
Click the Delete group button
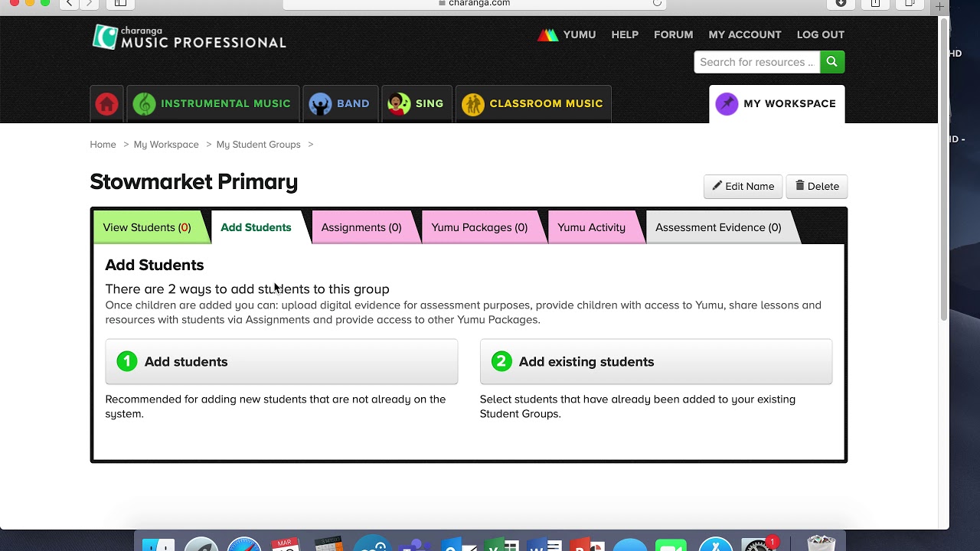pyautogui.click(x=817, y=186)
